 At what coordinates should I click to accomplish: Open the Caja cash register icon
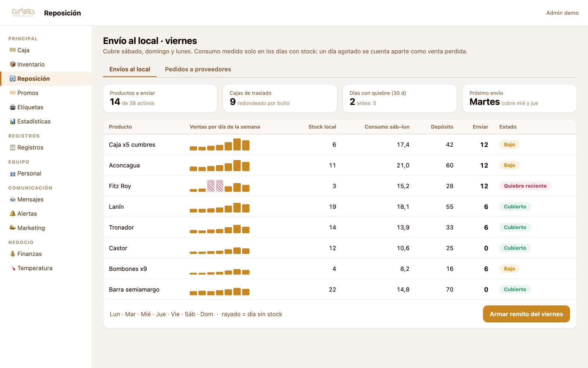pyautogui.click(x=12, y=50)
